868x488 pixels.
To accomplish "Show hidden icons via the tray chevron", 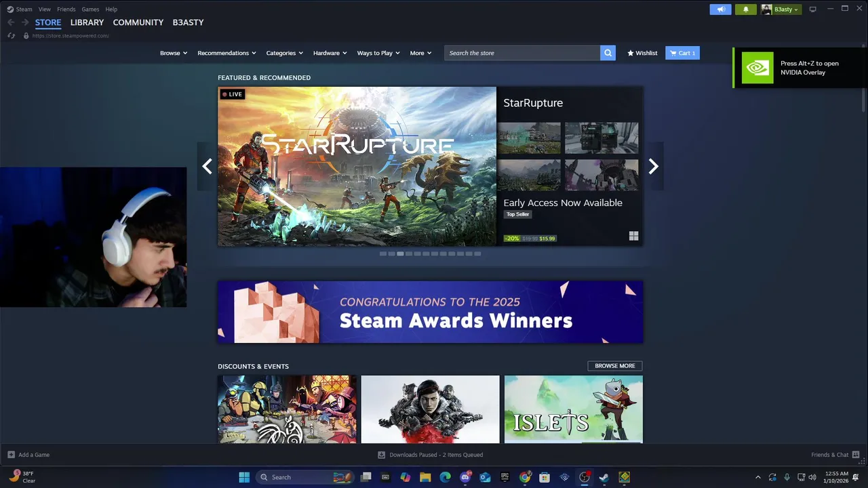I will pos(758,477).
